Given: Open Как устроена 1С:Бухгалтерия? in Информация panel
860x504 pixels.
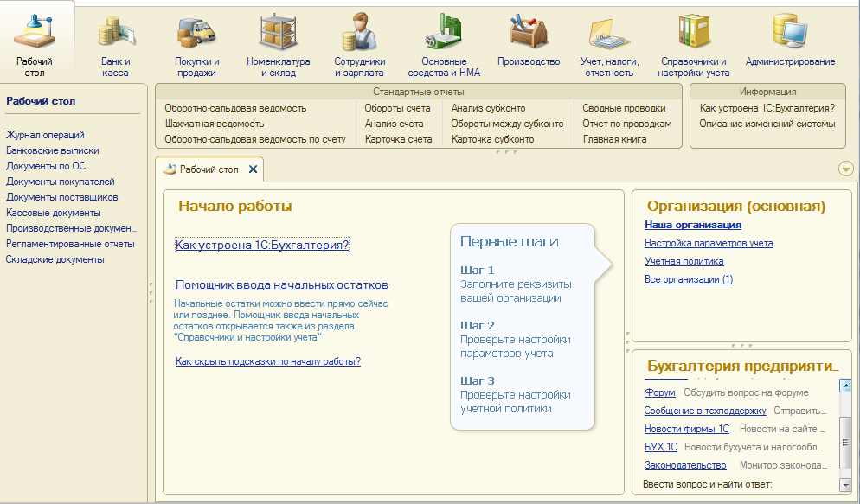Looking at the screenshot, I should coord(767,108).
